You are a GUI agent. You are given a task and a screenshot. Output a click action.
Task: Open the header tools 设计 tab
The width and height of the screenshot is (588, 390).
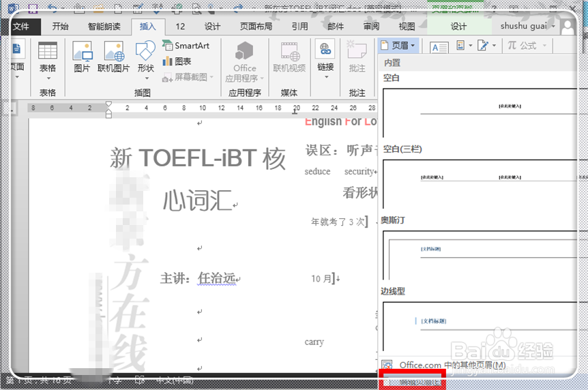point(458,26)
